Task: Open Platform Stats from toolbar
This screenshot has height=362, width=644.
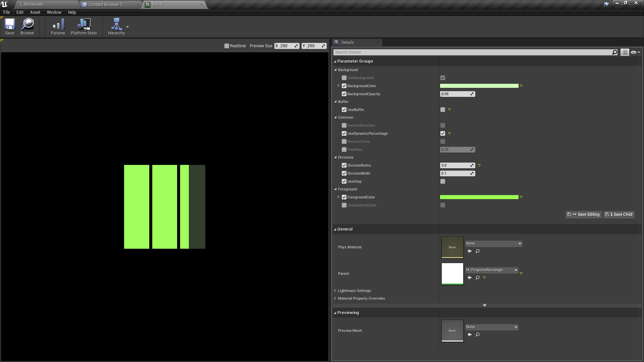Action: click(x=84, y=26)
